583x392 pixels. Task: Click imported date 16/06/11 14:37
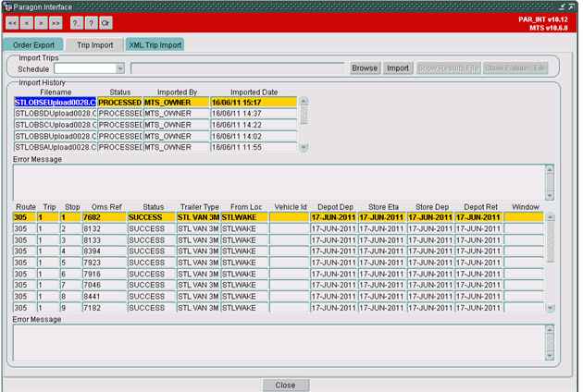coord(254,114)
